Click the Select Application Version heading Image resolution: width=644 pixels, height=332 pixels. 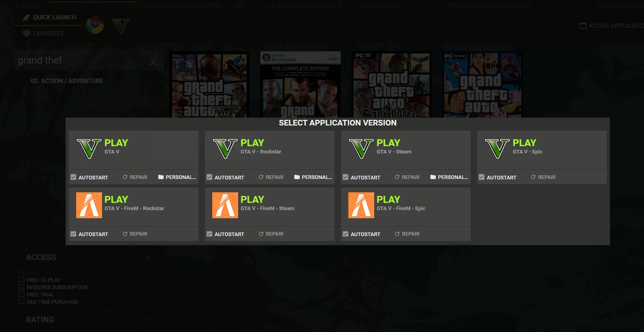point(338,123)
